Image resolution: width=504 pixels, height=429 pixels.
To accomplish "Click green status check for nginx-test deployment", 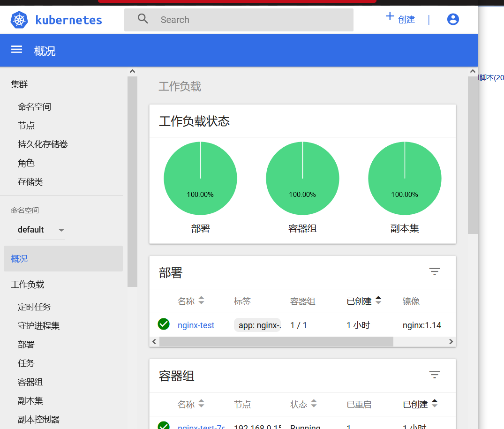I will (x=164, y=324).
